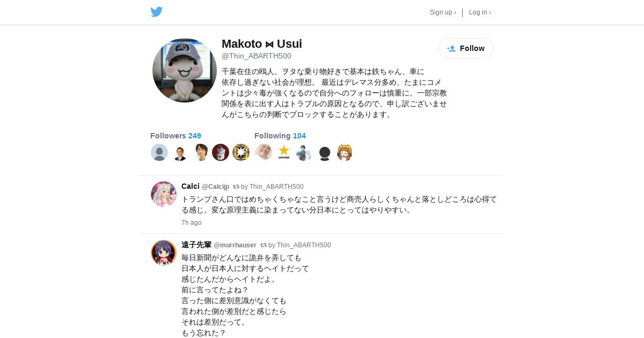The width and height of the screenshot is (644, 338).
Task: Open the bald smiling man following avatar
Action: tap(264, 152)
